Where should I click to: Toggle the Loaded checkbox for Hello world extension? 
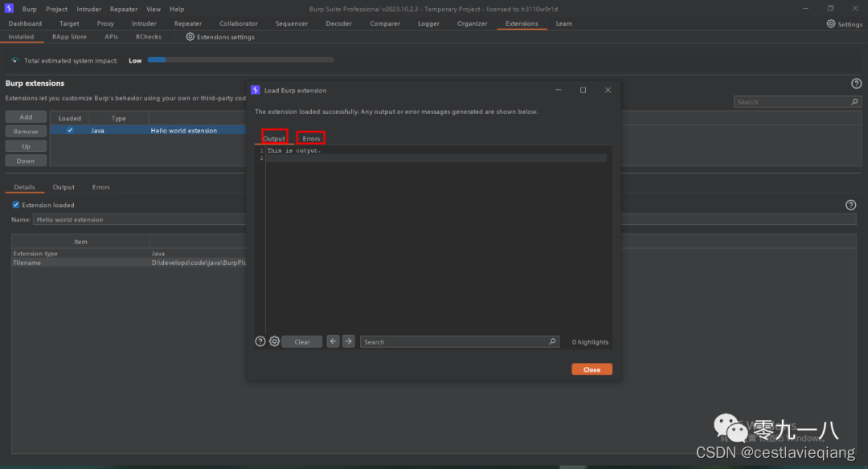(x=70, y=130)
